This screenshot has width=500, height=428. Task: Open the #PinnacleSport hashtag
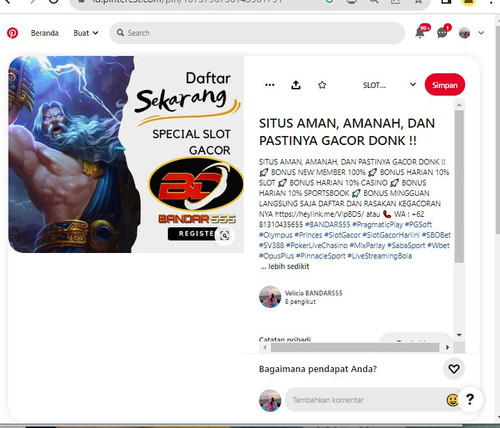point(321,256)
